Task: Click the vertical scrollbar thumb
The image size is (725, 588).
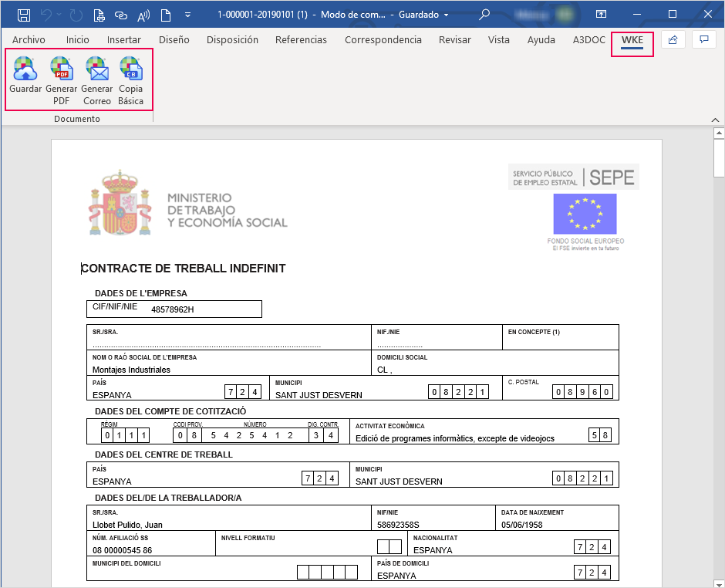Action: click(x=719, y=157)
